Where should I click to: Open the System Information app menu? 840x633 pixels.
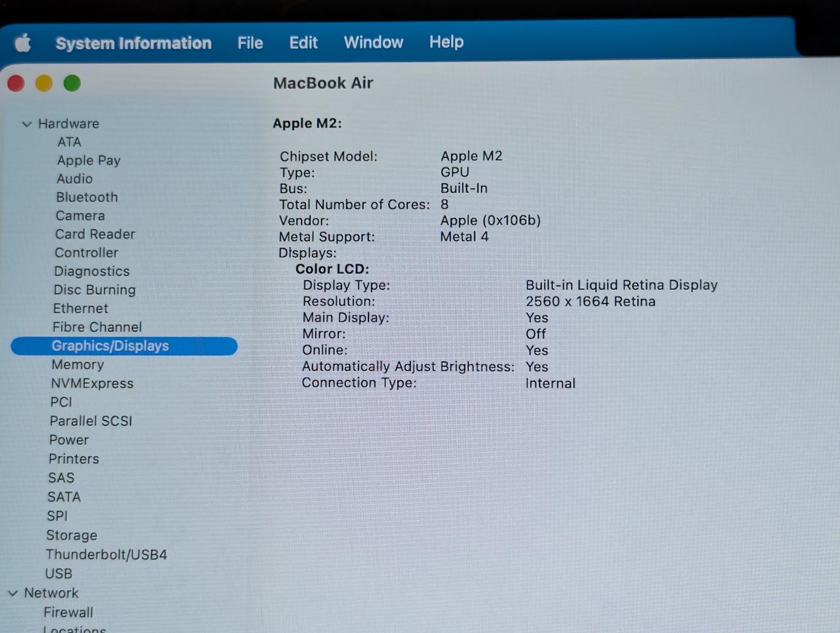pyautogui.click(x=134, y=43)
